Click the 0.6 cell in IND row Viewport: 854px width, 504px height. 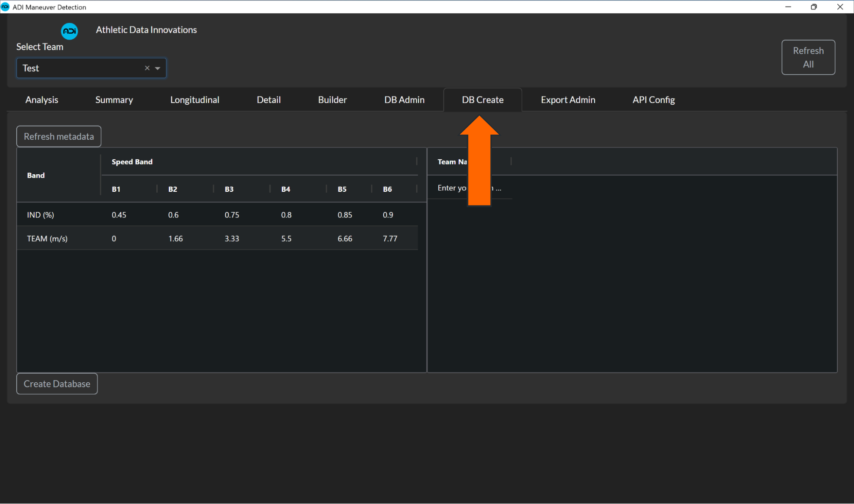point(185,215)
